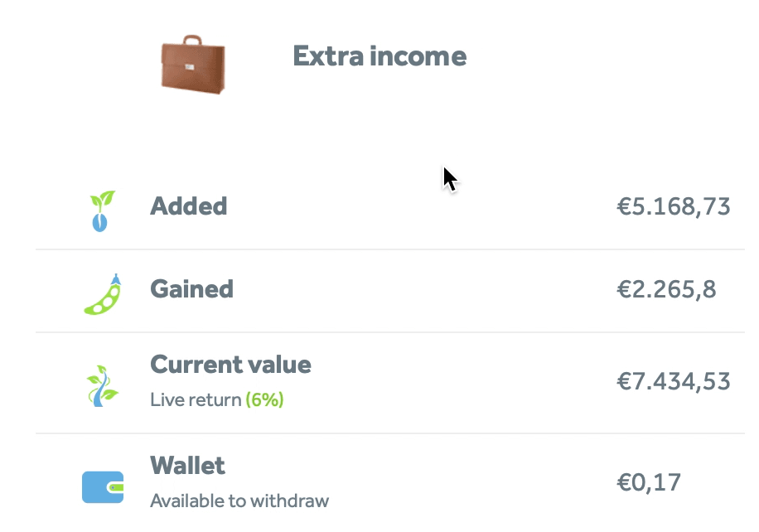Click the divider line above the Wallet row
Viewport: 759px width, 532px height.
click(x=389, y=433)
